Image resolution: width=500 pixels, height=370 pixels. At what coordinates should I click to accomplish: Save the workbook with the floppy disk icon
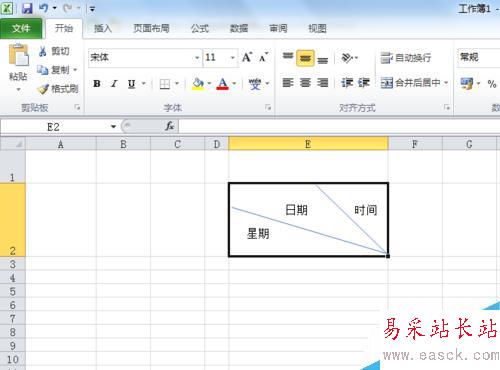coord(27,8)
